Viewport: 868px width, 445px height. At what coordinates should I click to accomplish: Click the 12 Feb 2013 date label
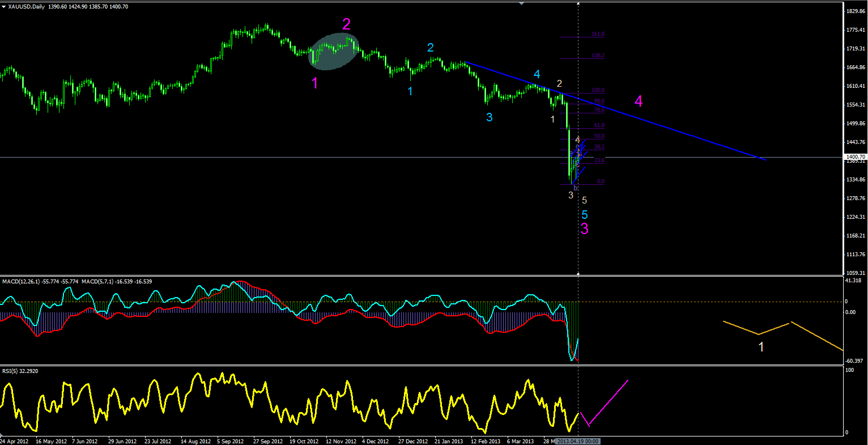(486, 441)
